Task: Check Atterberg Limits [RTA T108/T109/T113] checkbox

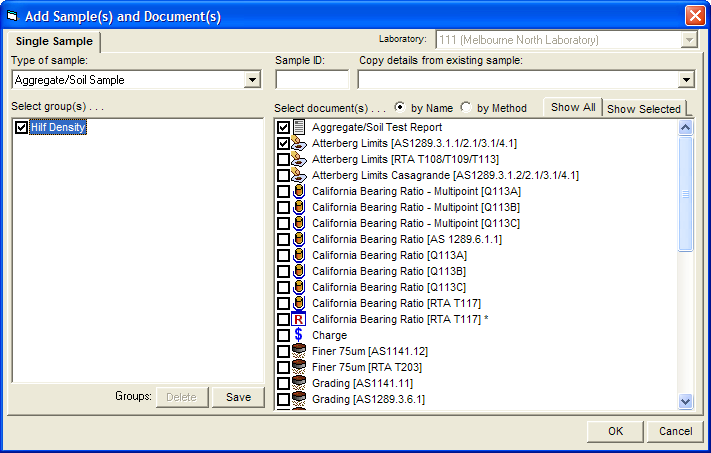Action: [283, 159]
